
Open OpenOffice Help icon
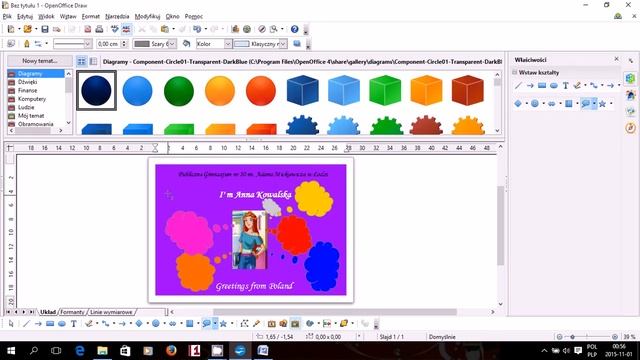coord(295,29)
